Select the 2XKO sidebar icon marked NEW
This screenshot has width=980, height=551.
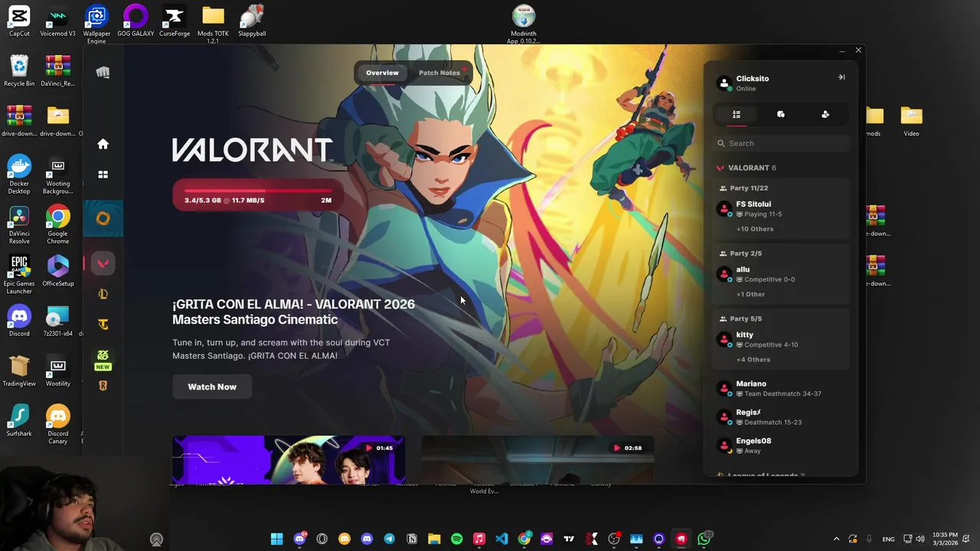click(x=103, y=359)
